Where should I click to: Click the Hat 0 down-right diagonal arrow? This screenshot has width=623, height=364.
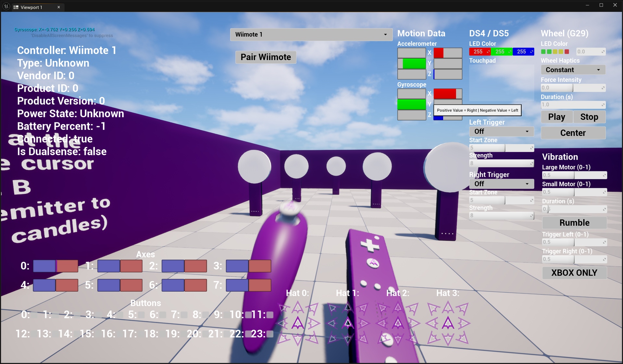(313, 338)
